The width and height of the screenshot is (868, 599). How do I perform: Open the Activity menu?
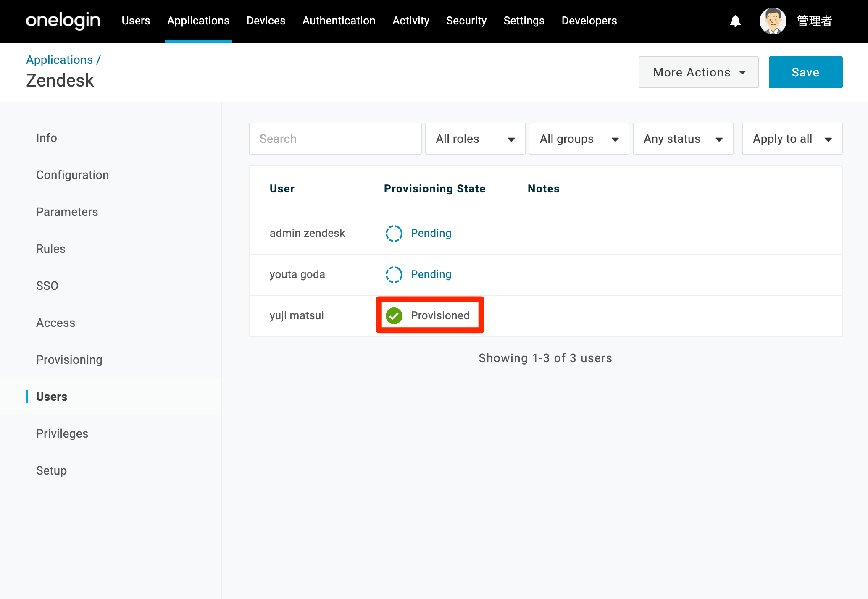click(411, 21)
